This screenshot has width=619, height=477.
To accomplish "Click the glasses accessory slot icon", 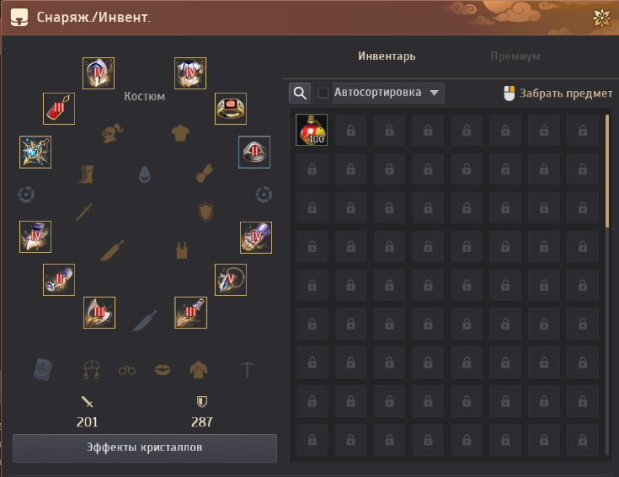I will (127, 370).
